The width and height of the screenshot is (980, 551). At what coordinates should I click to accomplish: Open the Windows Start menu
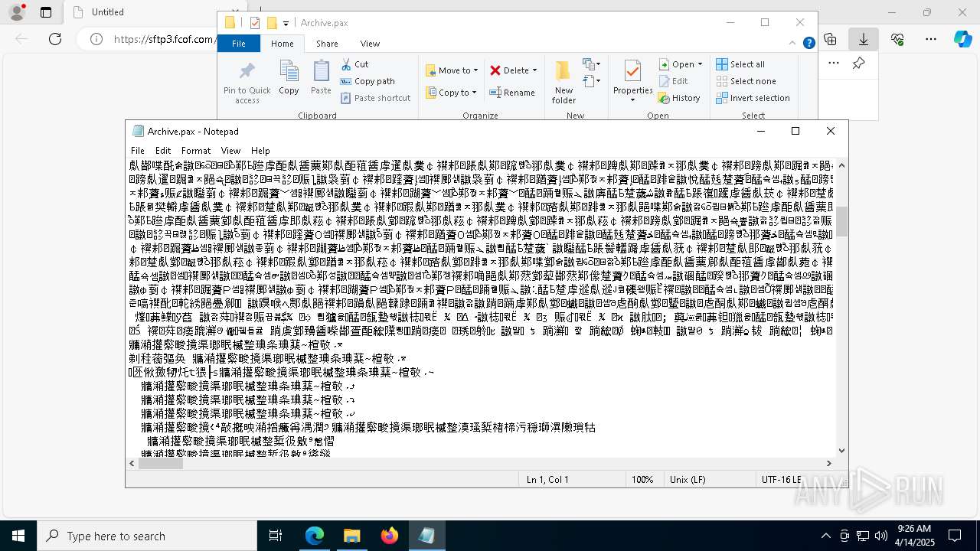[x=18, y=536]
